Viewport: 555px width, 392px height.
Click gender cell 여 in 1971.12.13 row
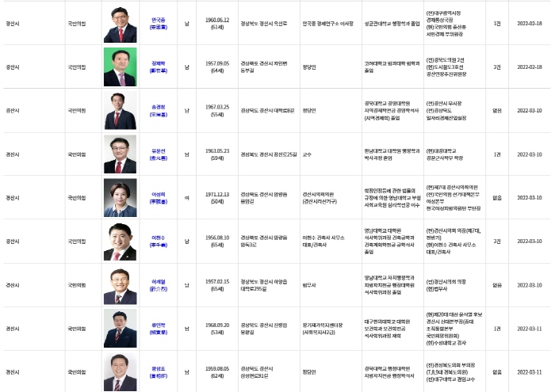(x=186, y=198)
